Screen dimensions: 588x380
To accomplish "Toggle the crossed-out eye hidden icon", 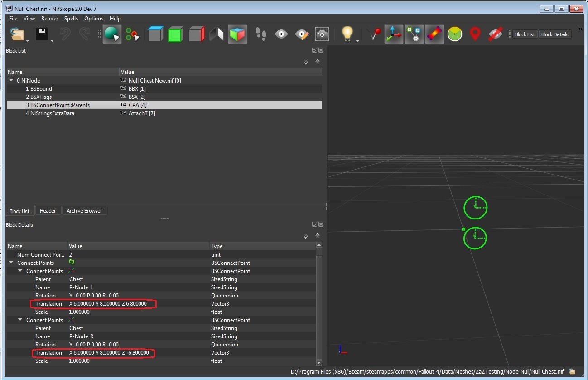I will tap(496, 34).
